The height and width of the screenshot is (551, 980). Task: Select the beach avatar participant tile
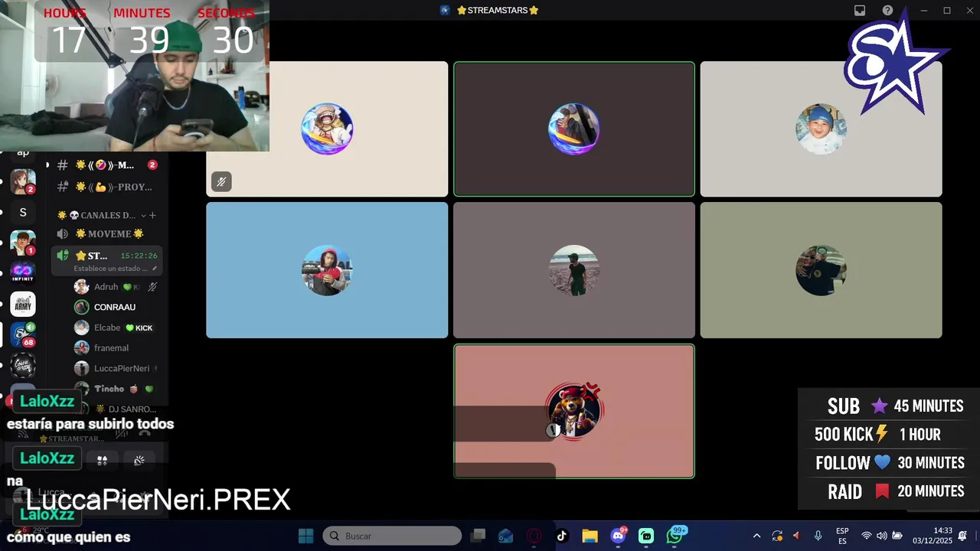coord(574,270)
